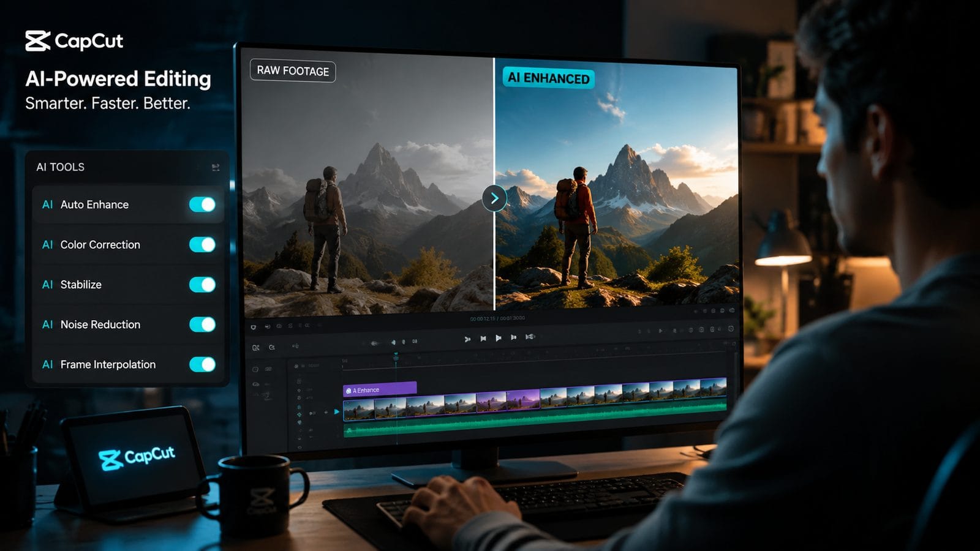Click the Frame Interpolation label text
Screen dimensions: 980x551
pos(108,364)
